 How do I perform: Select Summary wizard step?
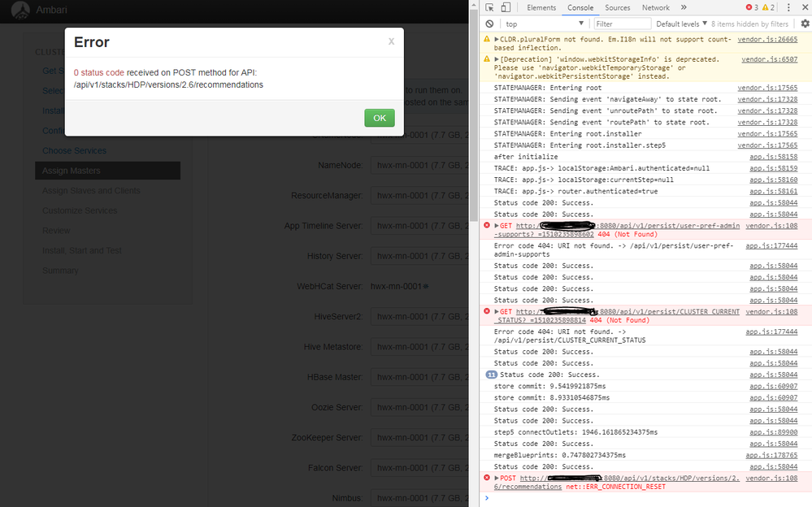click(x=60, y=271)
